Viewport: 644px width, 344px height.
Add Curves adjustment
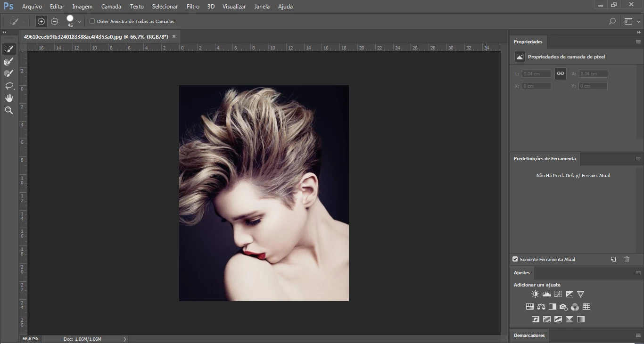click(558, 294)
